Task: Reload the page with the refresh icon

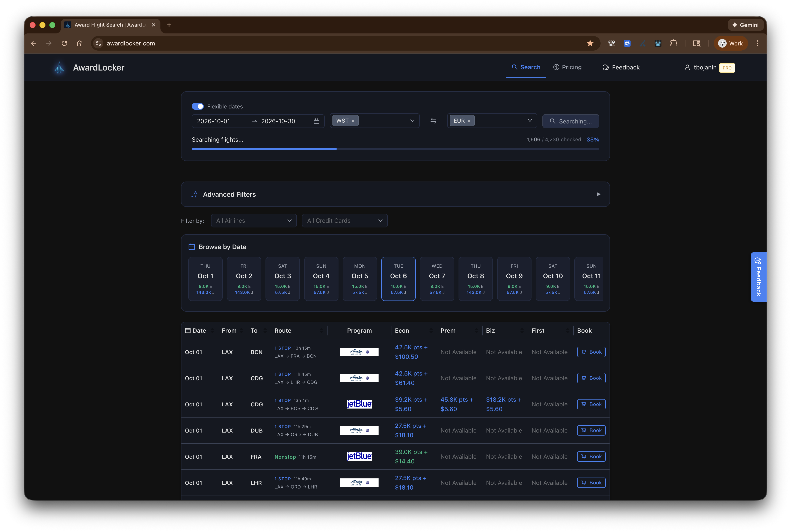Action: 64,44
